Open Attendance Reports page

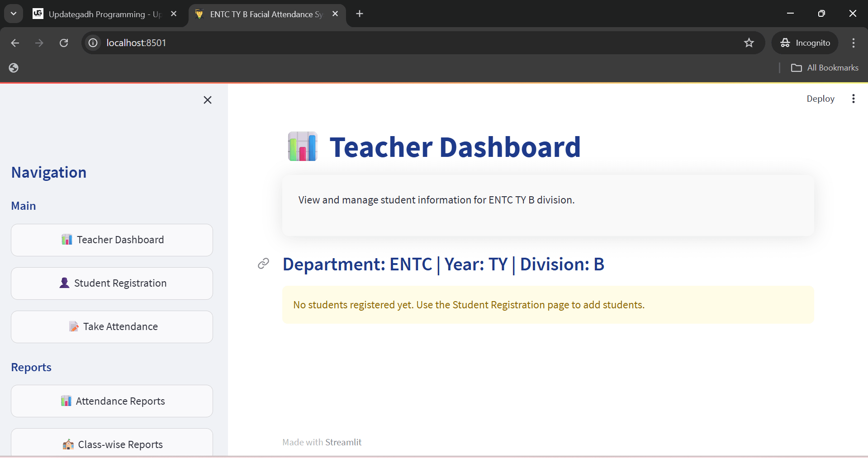[x=112, y=401]
